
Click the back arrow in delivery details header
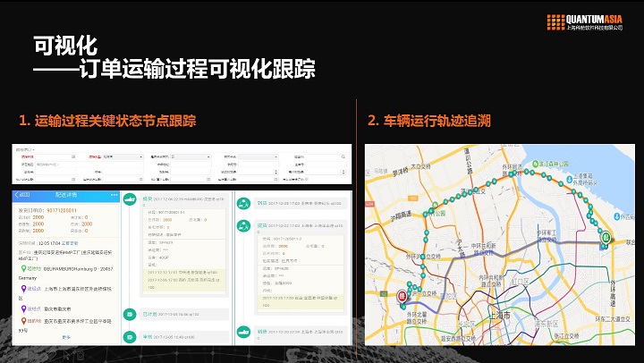(16, 194)
